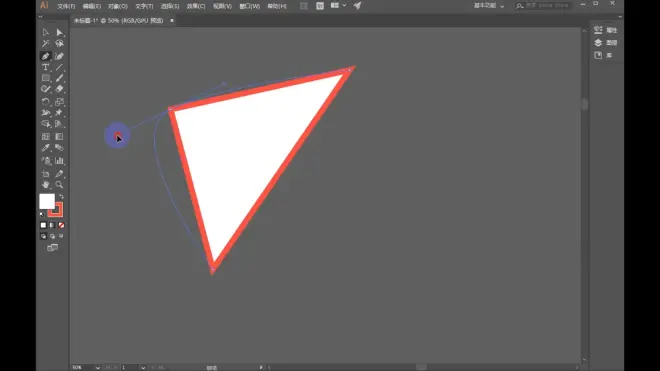This screenshot has height=371, width=660.
Task: Open the 文件(F) menu
Action: click(66, 6)
